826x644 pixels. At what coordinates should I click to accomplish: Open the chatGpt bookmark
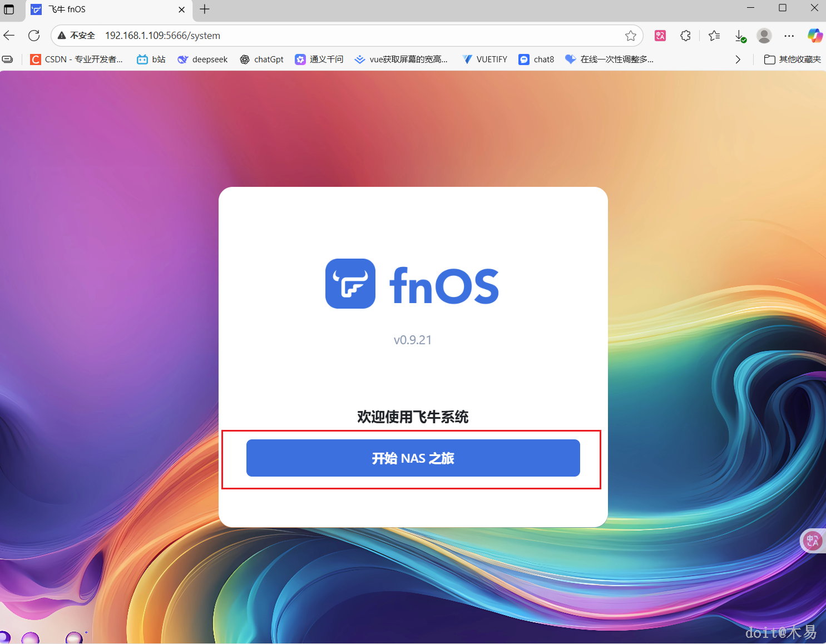tap(261, 59)
